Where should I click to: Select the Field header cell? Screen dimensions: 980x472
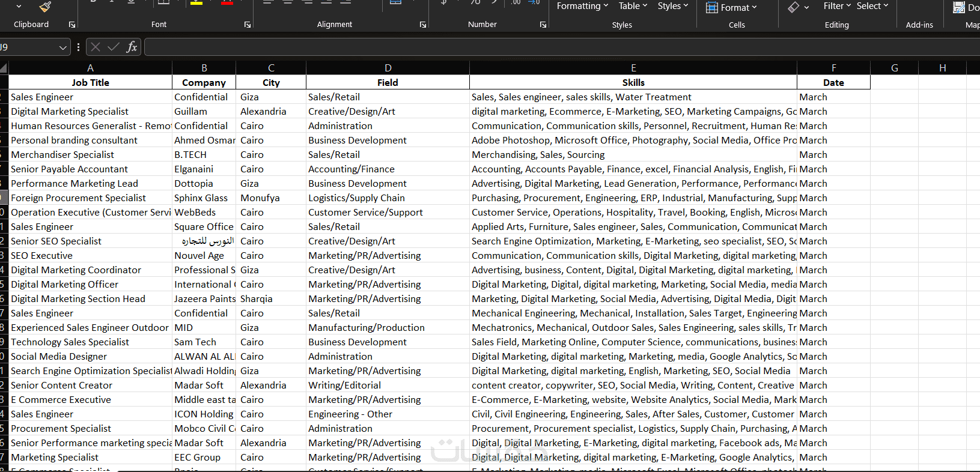tap(388, 82)
